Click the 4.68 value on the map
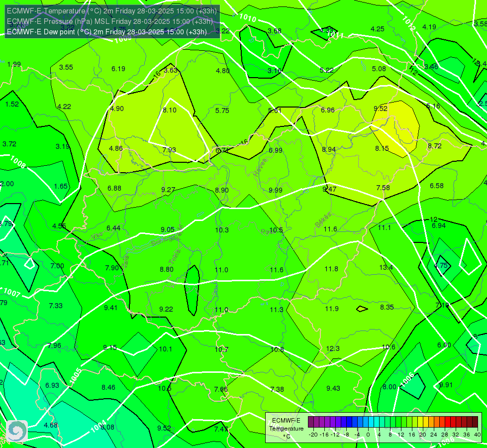 pyautogui.click(x=51, y=425)
